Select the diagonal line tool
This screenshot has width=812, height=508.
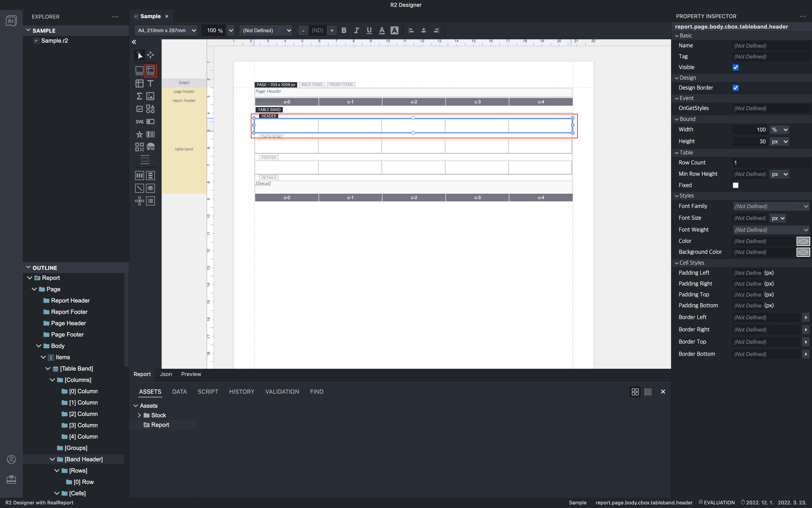click(139, 188)
